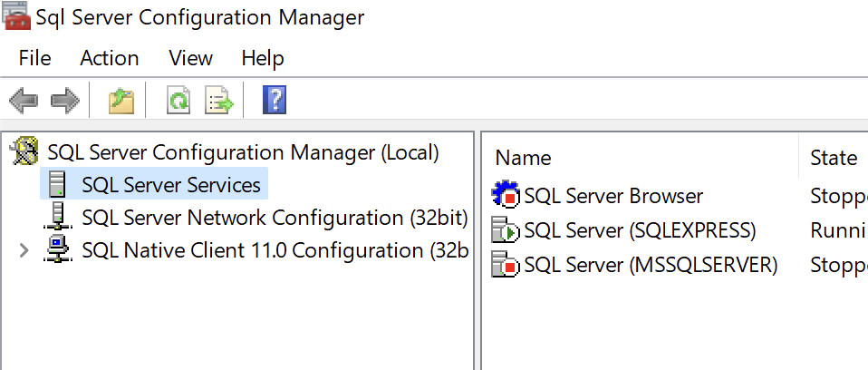868x370 pixels.
Task: Click the SQL Native Client 11.0 icon
Action: point(58,250)
